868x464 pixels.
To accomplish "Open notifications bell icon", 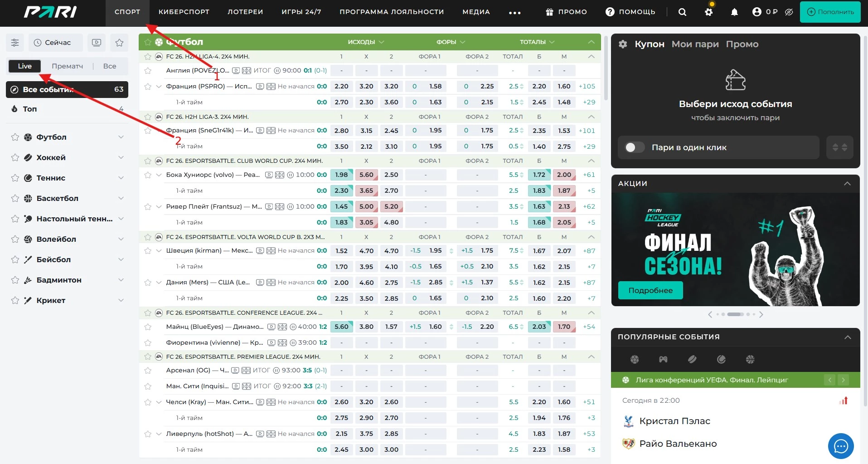I will [x=735, y=12].
